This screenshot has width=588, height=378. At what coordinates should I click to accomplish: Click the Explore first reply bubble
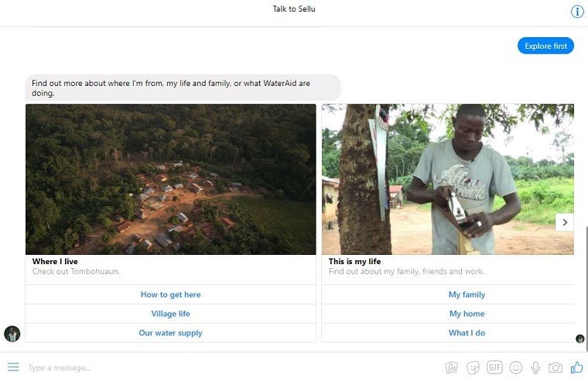pyautogui.click(x=545, y=46)
